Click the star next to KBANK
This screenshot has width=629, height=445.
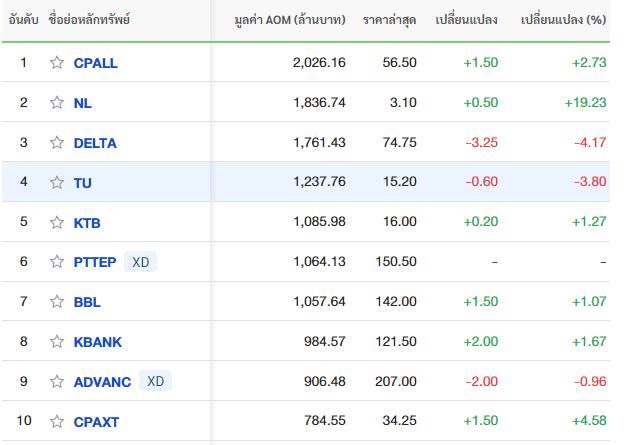[57, 342]
